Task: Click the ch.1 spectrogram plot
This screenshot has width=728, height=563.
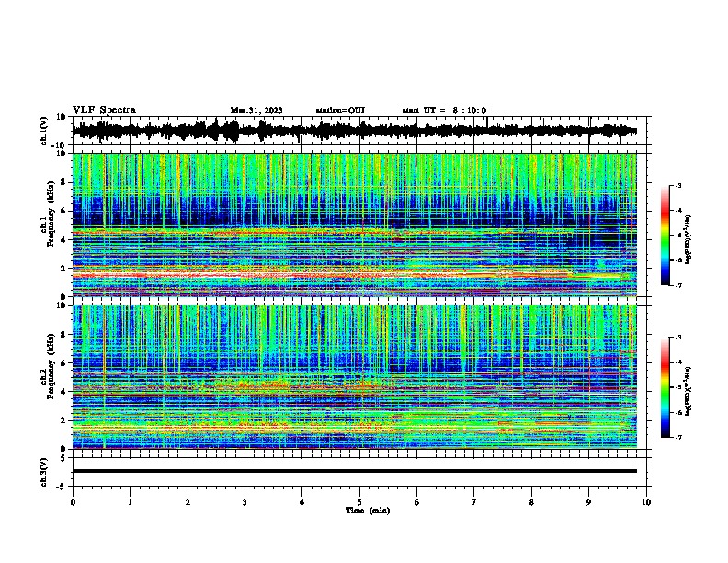Action: coord(355,224)
